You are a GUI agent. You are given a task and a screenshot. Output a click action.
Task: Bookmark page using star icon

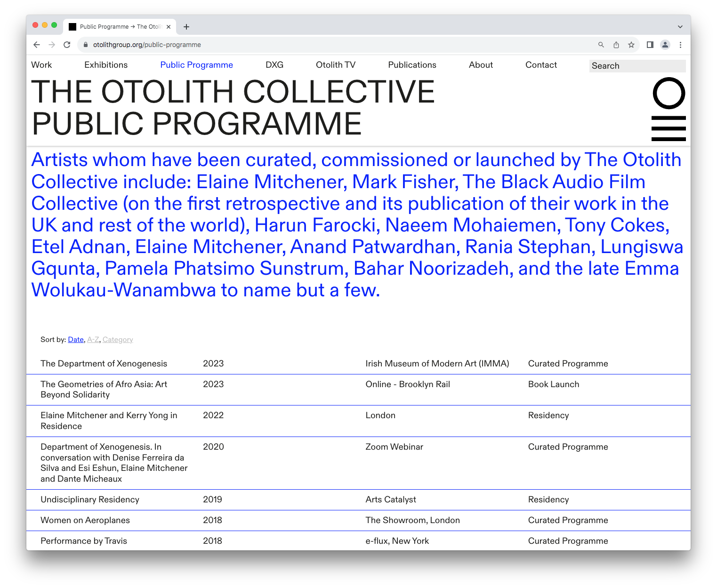pyautogui.click(x=631, y=45)
